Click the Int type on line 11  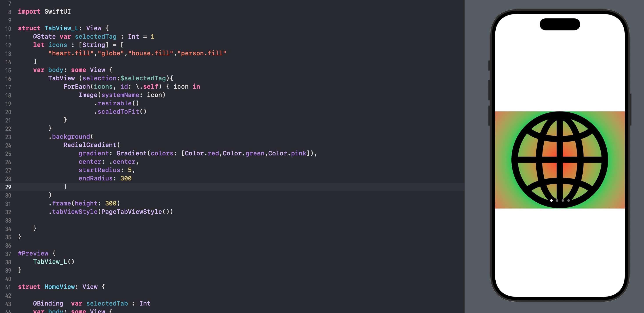point(133,37)
